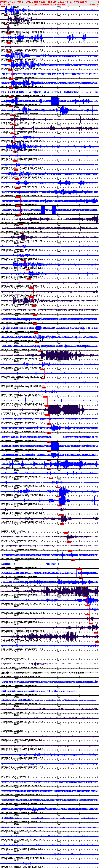Viewport: 99px width, 868px height.
Task: Select the CN PNT BHZ trace label
Action: 22,123
